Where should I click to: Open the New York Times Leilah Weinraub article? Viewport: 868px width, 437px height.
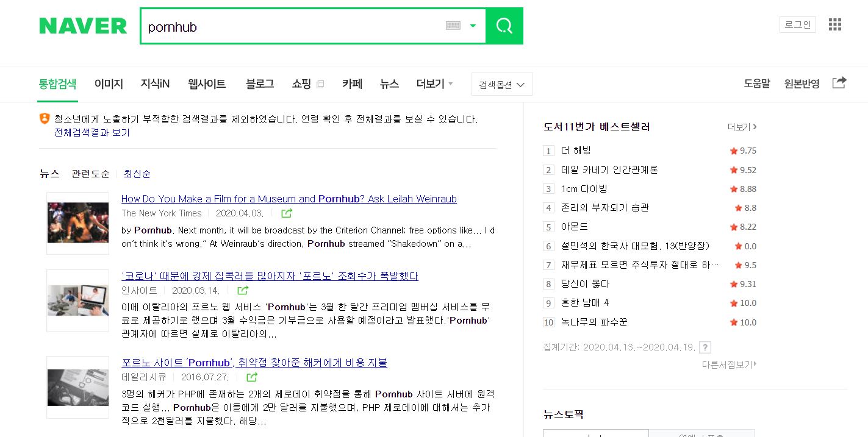coord(289,199)
